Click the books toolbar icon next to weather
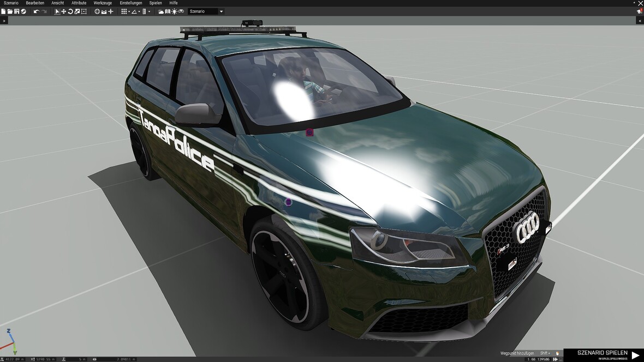This screenshot has width=644, height=362. click(168, 11)
